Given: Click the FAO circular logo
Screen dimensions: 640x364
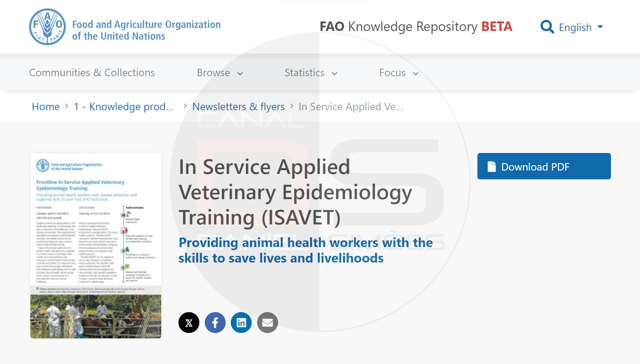Looking at the screenshot, I should (48, 27).
